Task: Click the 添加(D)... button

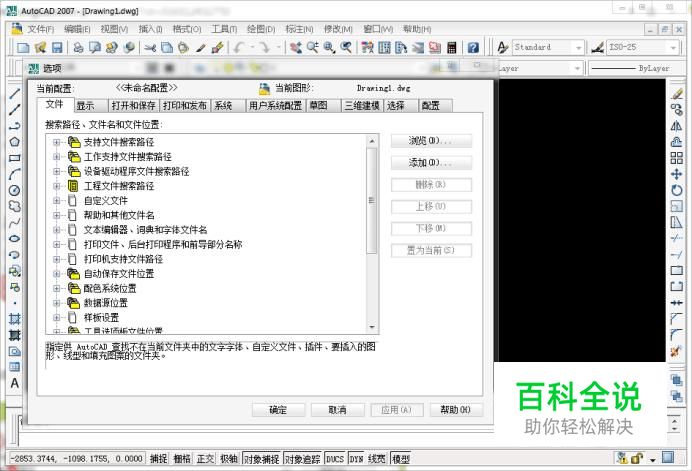Action: 431,163
